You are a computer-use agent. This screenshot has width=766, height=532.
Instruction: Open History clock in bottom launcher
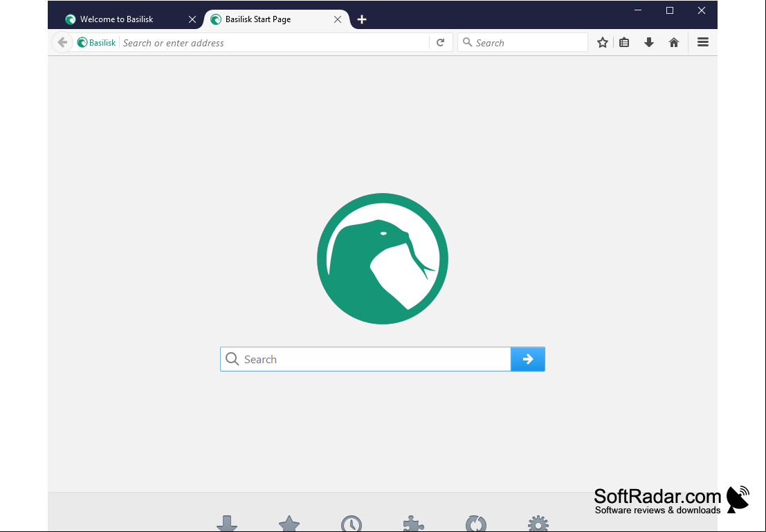(352, 523)
